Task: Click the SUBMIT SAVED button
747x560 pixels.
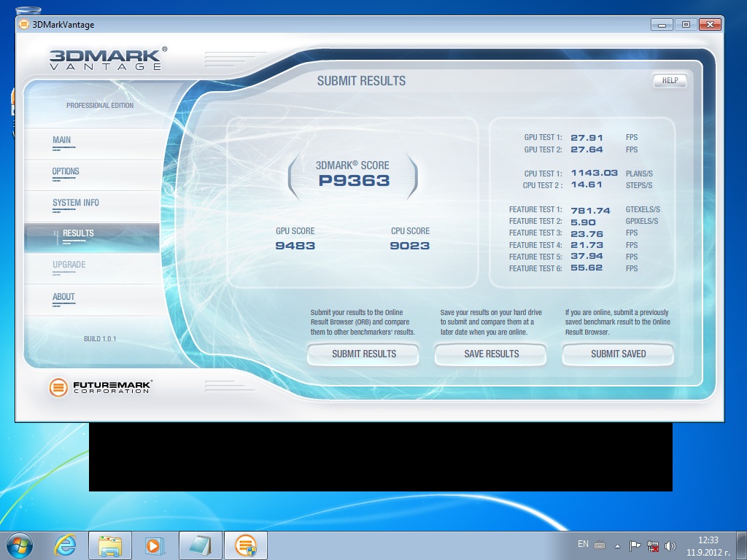Action: click(618, 354)
